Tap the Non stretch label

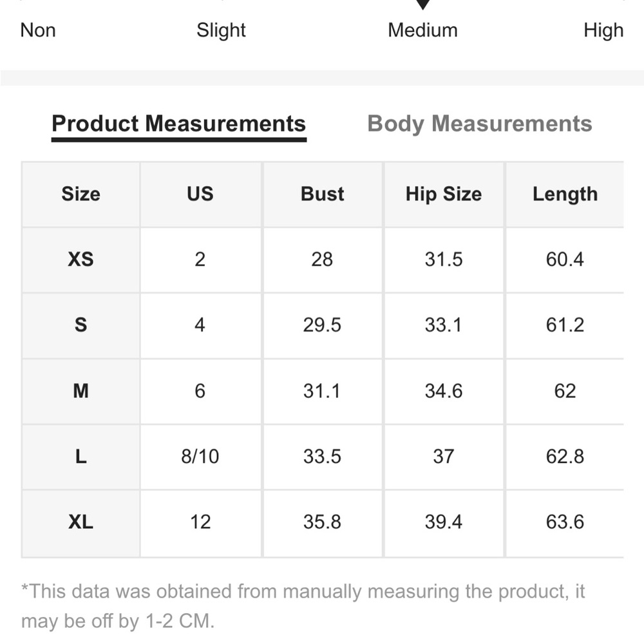[38, 30]
